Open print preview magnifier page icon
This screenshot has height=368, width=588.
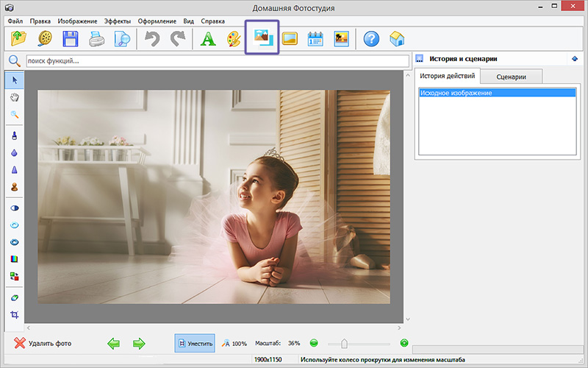click(x=122, y=39)
